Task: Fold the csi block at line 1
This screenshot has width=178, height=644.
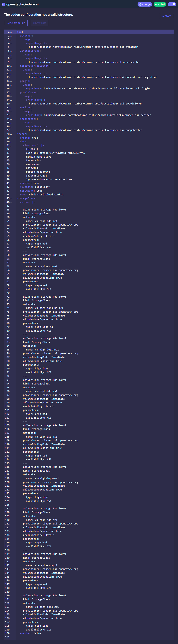Action: [x=11, y=32]
